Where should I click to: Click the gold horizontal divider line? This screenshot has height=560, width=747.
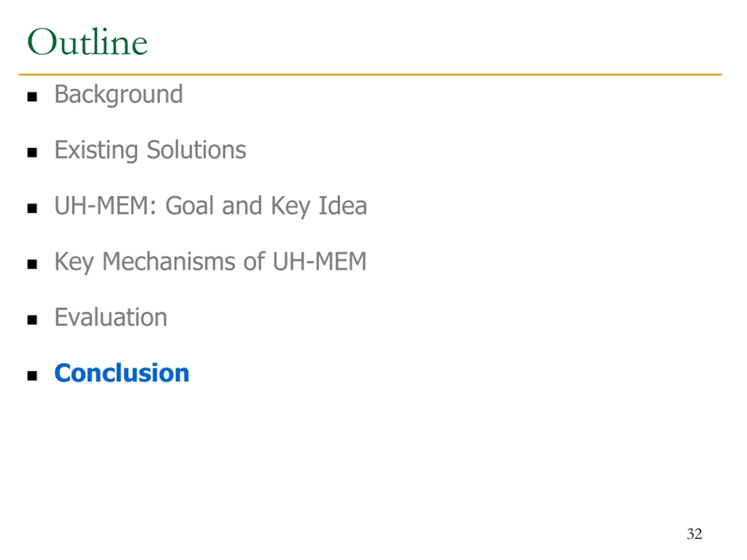(371, 75)
